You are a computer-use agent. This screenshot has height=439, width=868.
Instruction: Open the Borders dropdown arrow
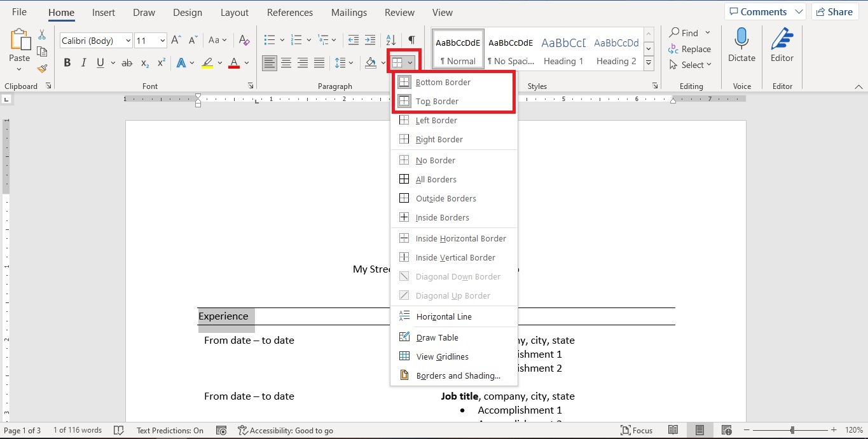click(411, 63)
